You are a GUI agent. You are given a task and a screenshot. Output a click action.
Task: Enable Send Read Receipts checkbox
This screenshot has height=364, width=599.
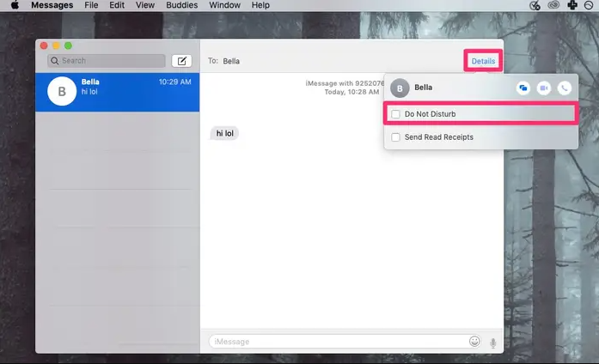(x=396, y=137)
